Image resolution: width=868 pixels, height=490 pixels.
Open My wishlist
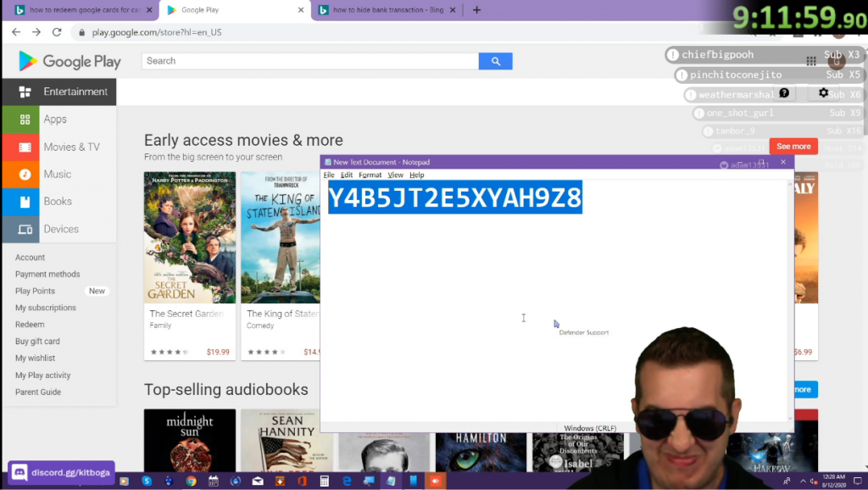click(35, 359)
